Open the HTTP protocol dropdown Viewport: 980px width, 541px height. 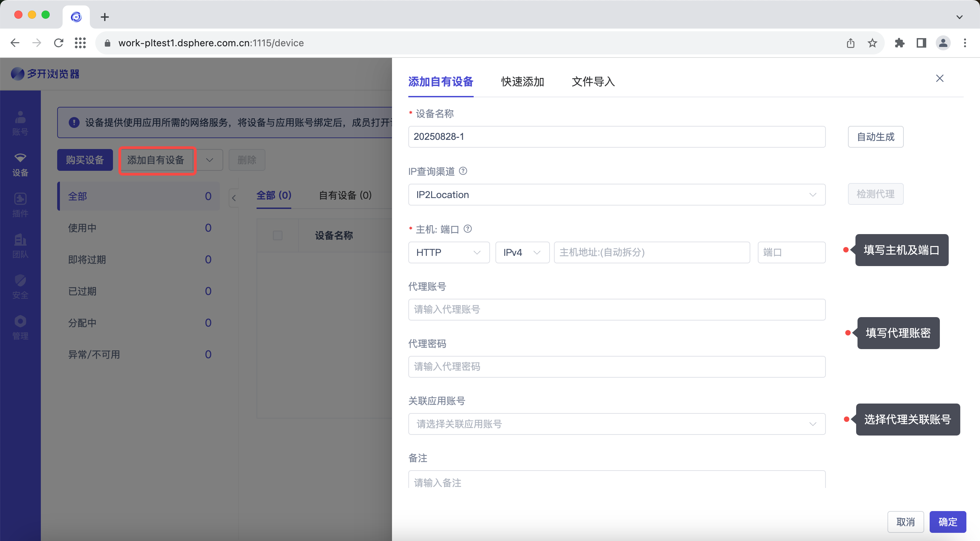tap(449, 252)
